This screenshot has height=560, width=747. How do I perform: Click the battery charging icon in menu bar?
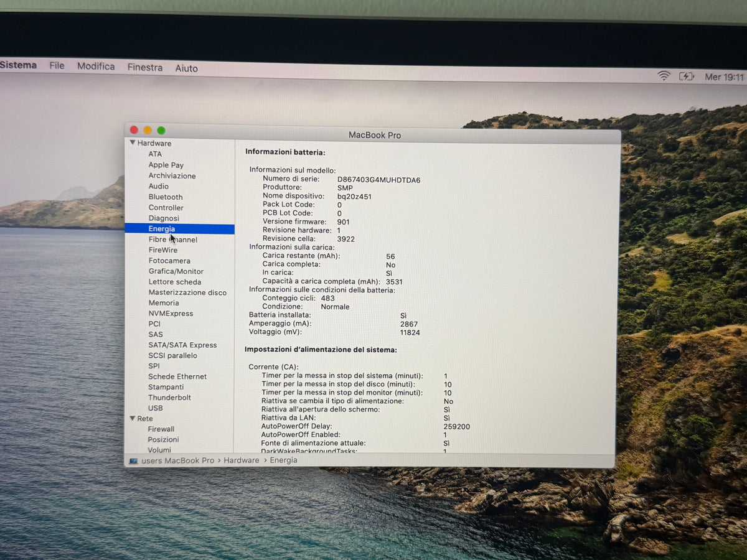tap(686, 77)
